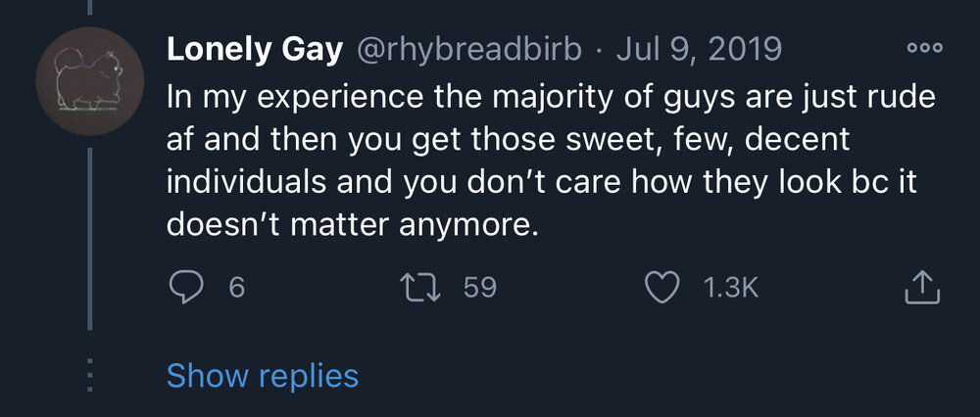
Task: Open the share sheet using the upload arrow icon
Action: (922, 287)
